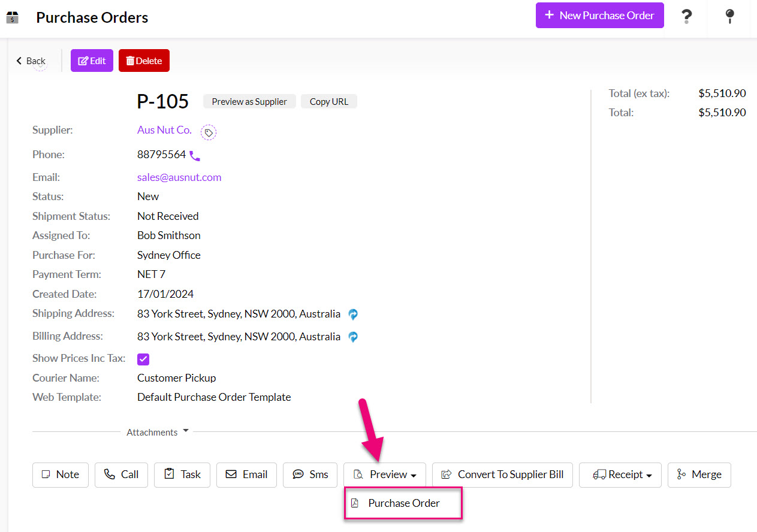
Task: Click the Total (ex tax) amount $5,510.90
Action: (722, 93)
